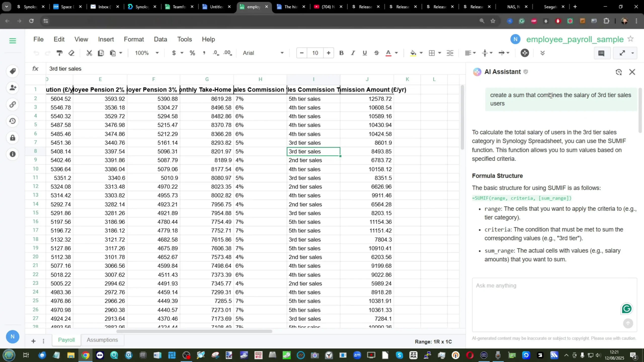Screen dimensions: 644x362
Task: Open the Insert menu
Action: [106, 39]
